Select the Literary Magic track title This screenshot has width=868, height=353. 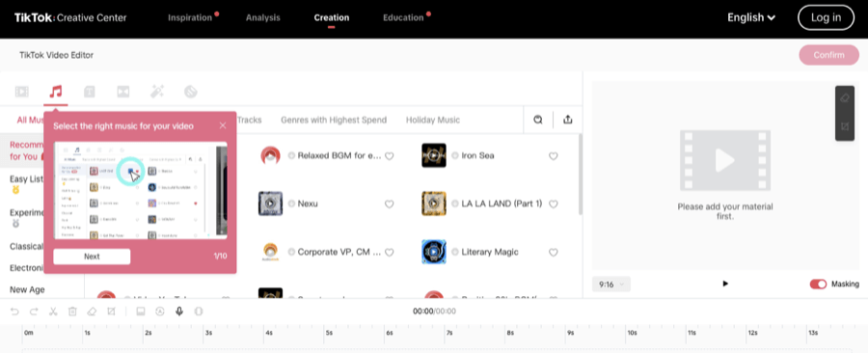click(x=490, y=253)
